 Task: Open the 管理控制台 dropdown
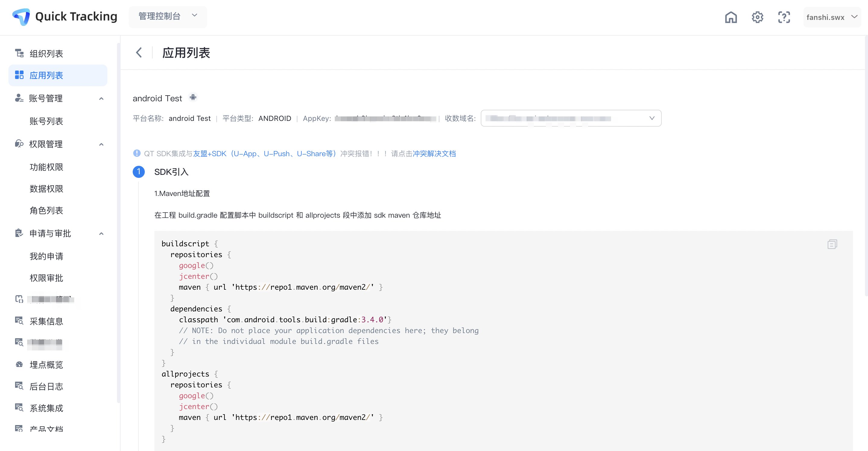(167, 16)
